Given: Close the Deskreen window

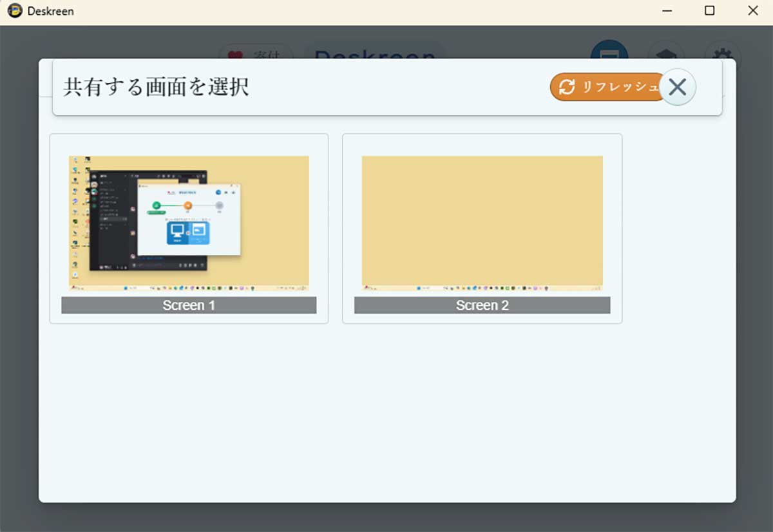Looking at the screenshot, I should coord(752,11).
